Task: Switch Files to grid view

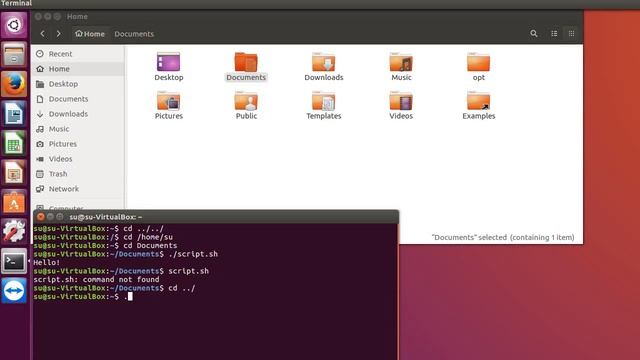Action: [571, 34]
